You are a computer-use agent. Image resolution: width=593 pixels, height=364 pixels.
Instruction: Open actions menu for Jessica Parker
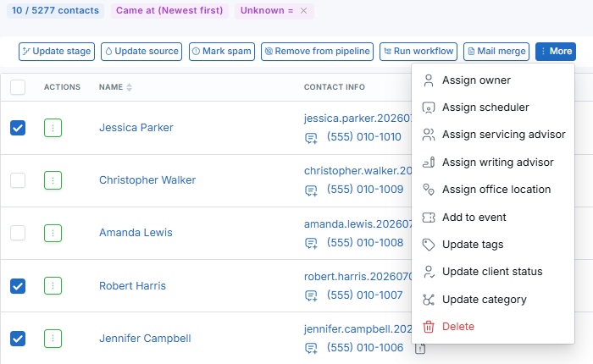(x=53, y=128)
